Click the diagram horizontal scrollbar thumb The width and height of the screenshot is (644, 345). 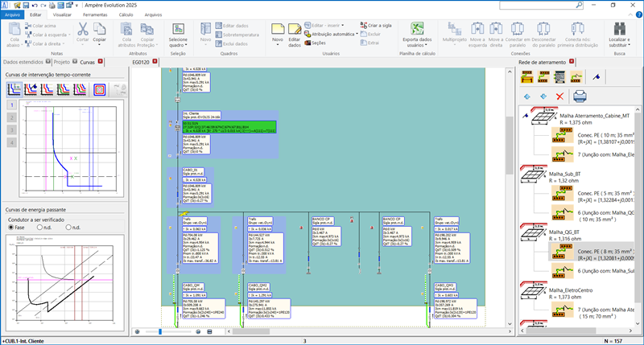tap(251, 331)
